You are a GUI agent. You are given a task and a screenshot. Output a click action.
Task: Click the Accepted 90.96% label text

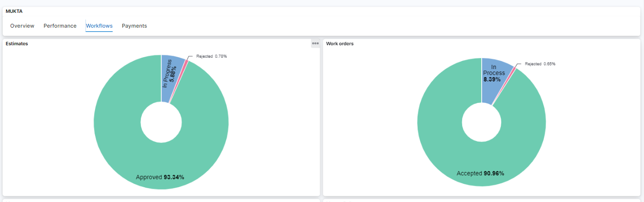pos(480,173)
